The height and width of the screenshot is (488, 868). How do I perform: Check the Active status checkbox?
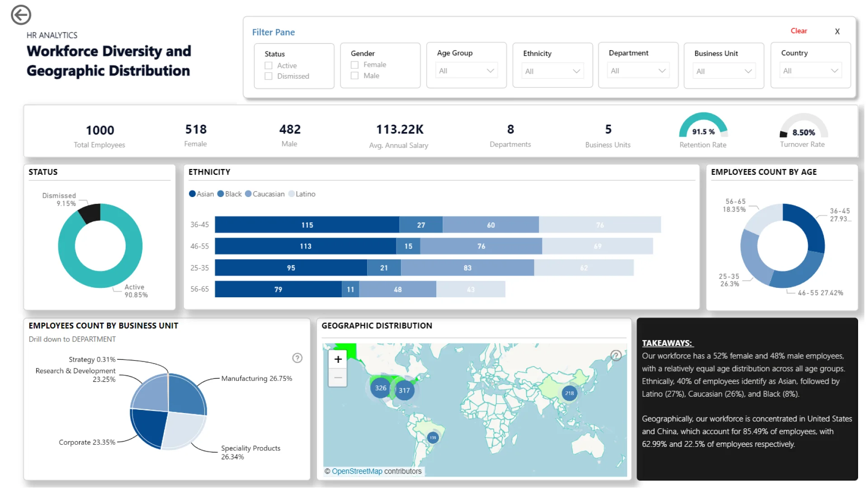coord(269,66)
